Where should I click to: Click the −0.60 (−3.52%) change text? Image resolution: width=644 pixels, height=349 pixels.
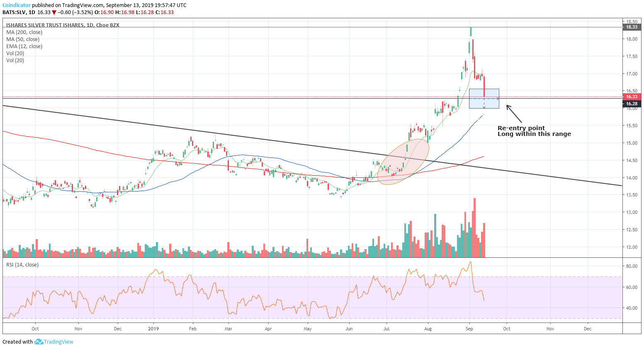click(x=75, y=12)
